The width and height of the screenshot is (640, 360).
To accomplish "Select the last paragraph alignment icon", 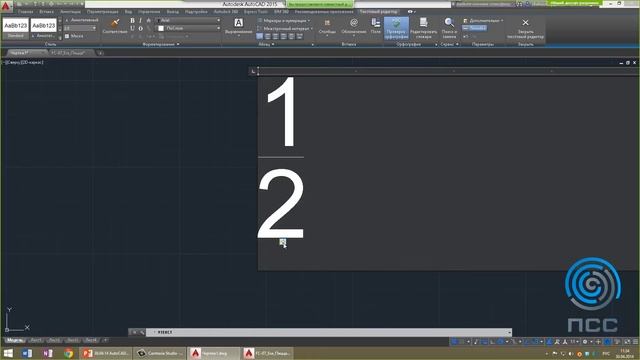I will (x=299, y=36).
